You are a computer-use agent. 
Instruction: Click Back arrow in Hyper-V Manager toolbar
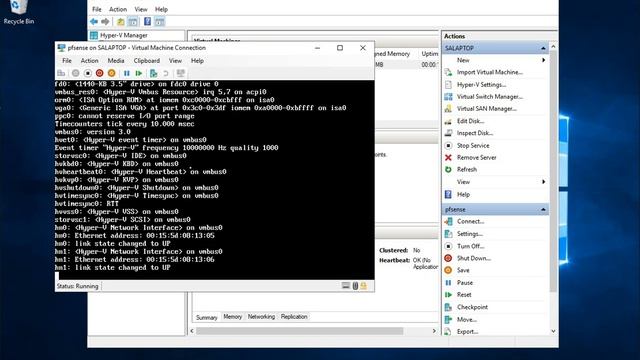tap(94, 22)
